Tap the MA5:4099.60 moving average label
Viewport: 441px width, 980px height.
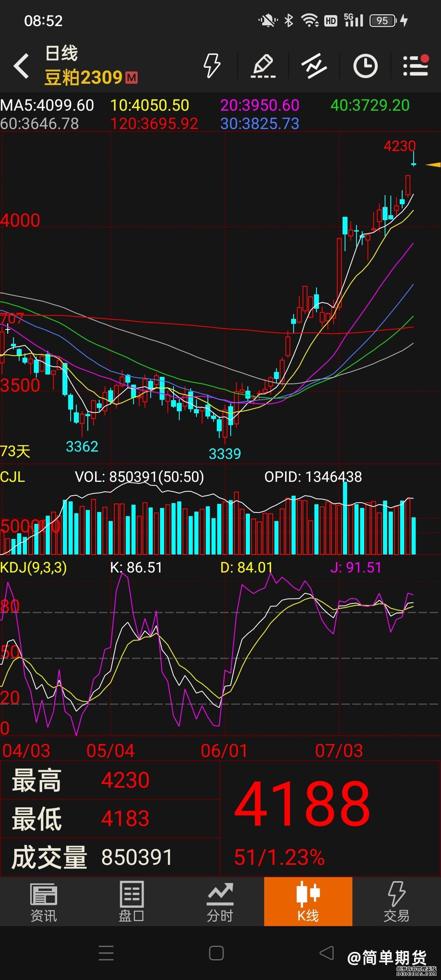coord(47,105)
